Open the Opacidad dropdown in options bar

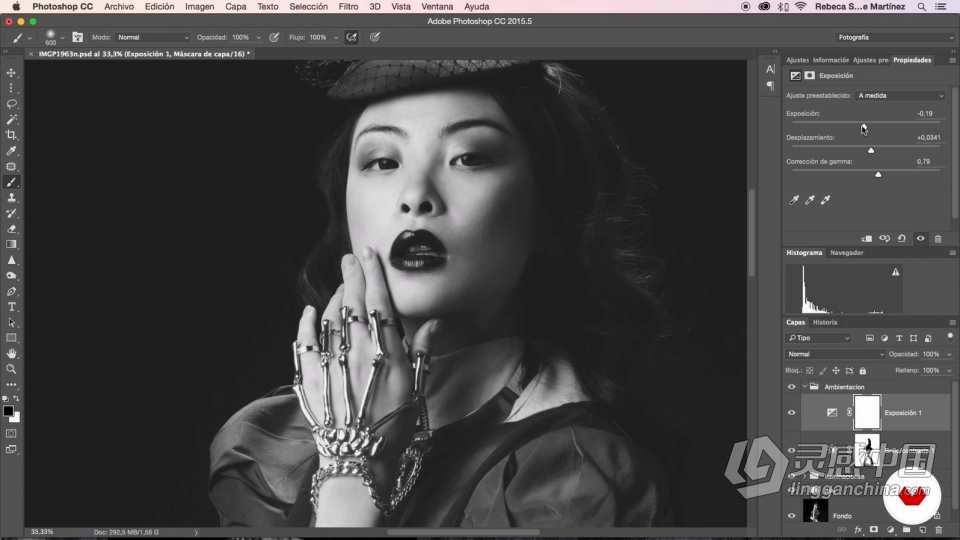[x=258, y=37]
